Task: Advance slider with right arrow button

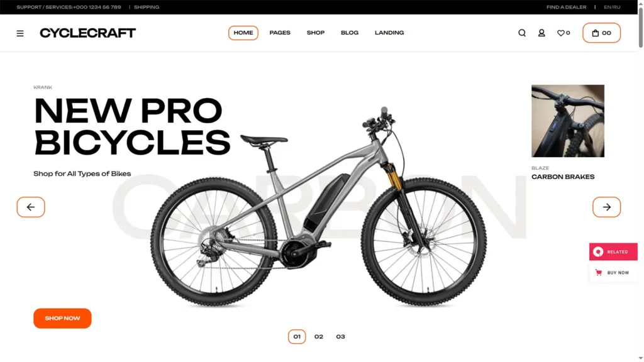Action: pos(606,207)
